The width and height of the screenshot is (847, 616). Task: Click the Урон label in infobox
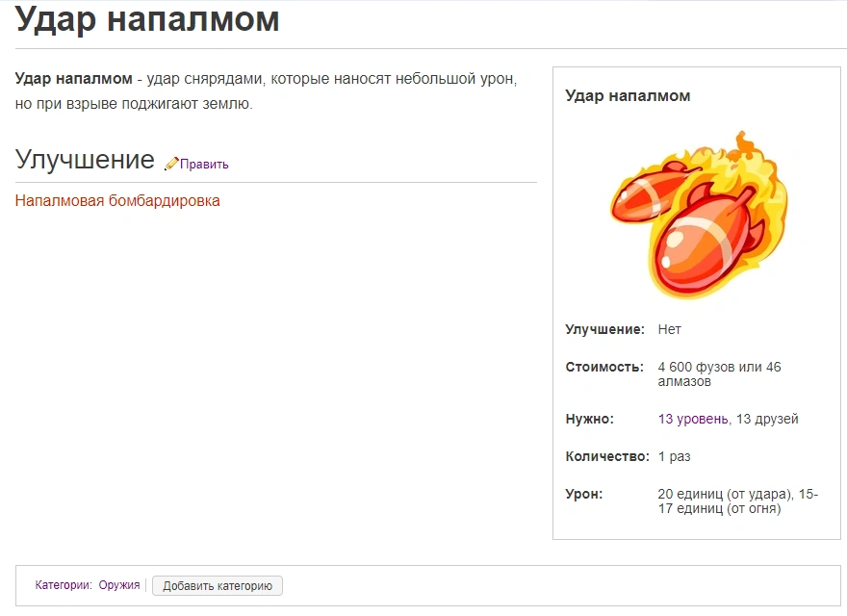pyautogui.click(x=583, y=494)
